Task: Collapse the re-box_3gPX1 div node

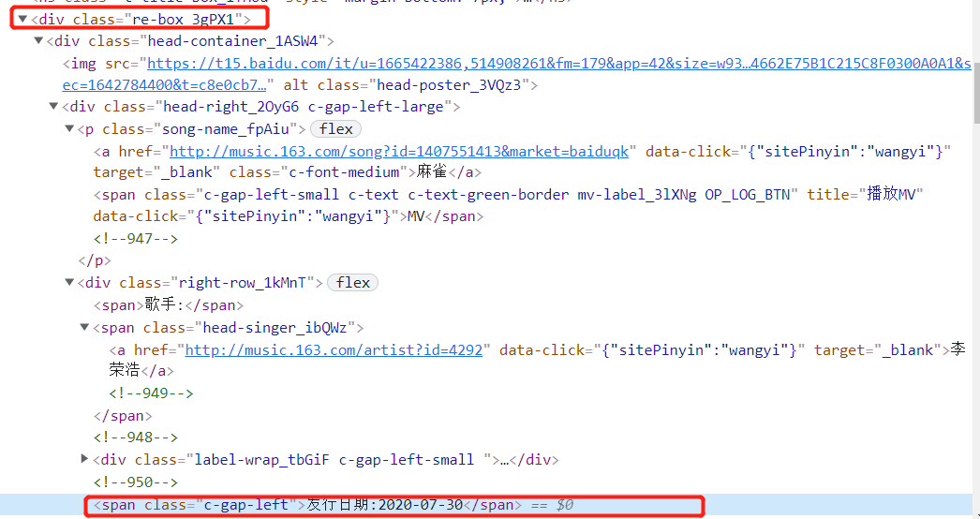Action: 22,20
